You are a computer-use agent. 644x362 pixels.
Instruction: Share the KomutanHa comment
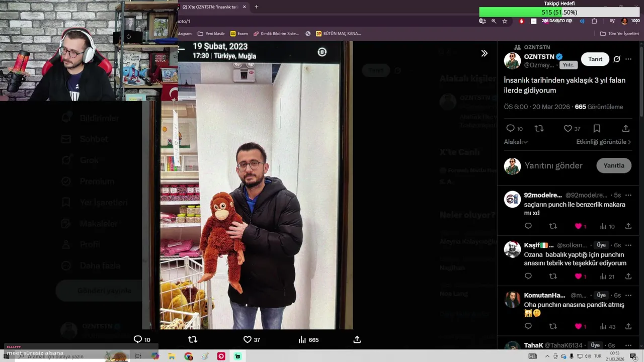pos(628,326)
